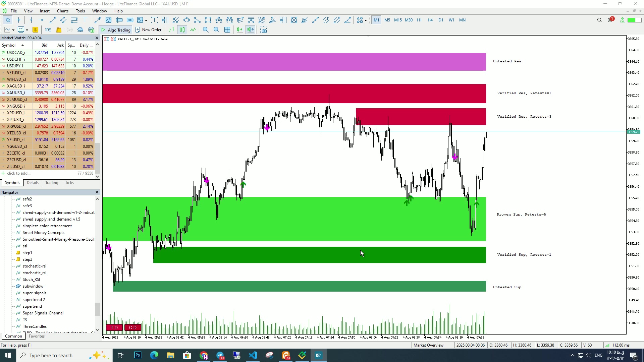Image resolution: width=644 pixels, height=362 pixels.
Task: Open the Windows Start menu
Action: coord(8,355)
